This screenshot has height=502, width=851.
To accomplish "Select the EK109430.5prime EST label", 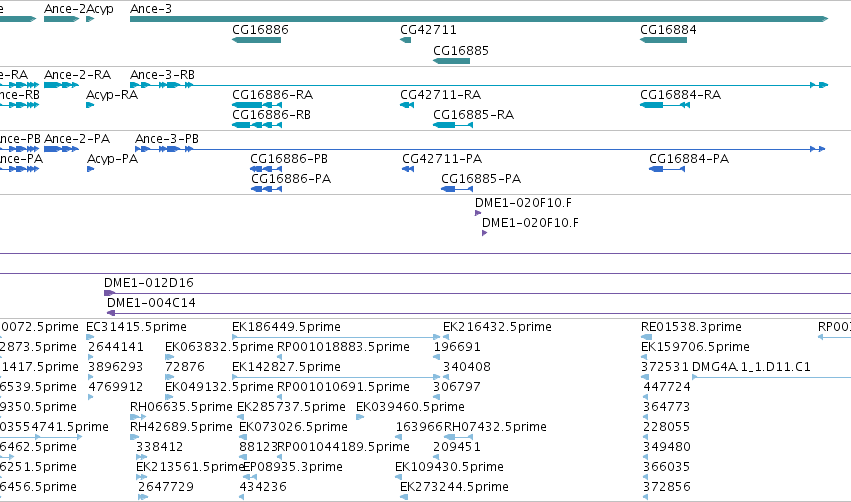I will (x=449, y=467).
